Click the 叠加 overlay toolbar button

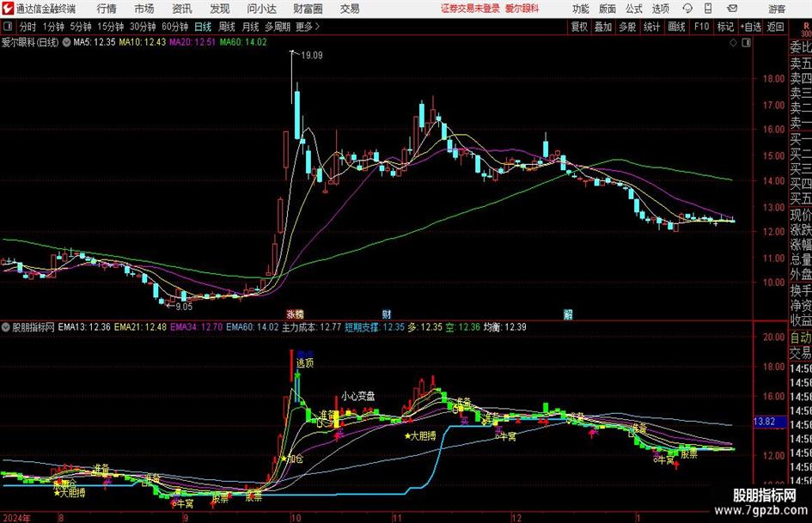(x=603, y=27)
